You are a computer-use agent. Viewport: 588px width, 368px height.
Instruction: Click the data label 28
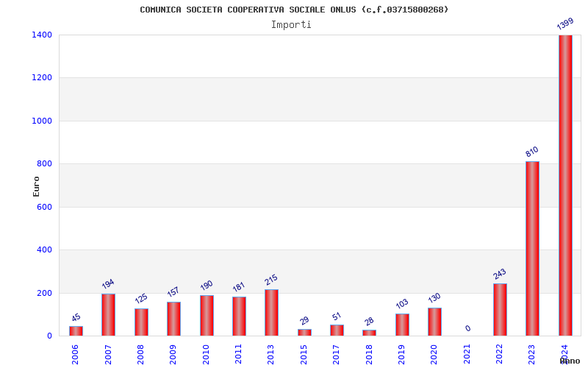(x=370, y=322)
